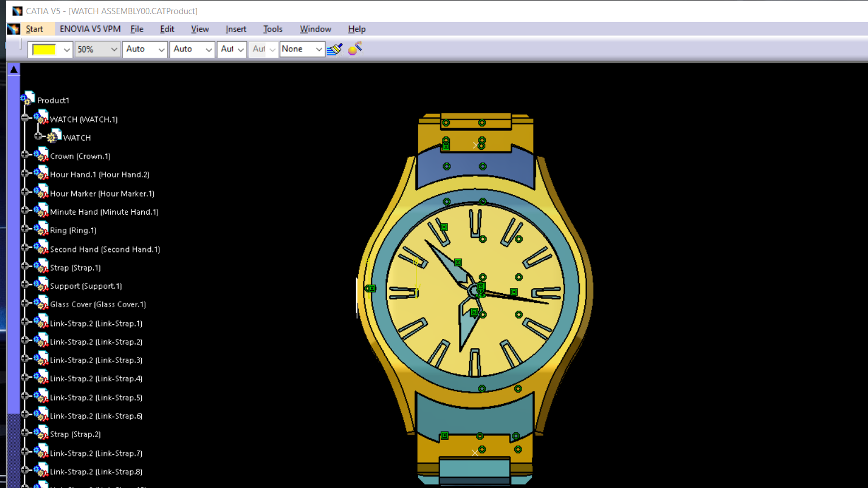Viewport: 868px width, 488px height.
Task: Click the Link-Strap.2 instance icon
Action: (41, 341)
